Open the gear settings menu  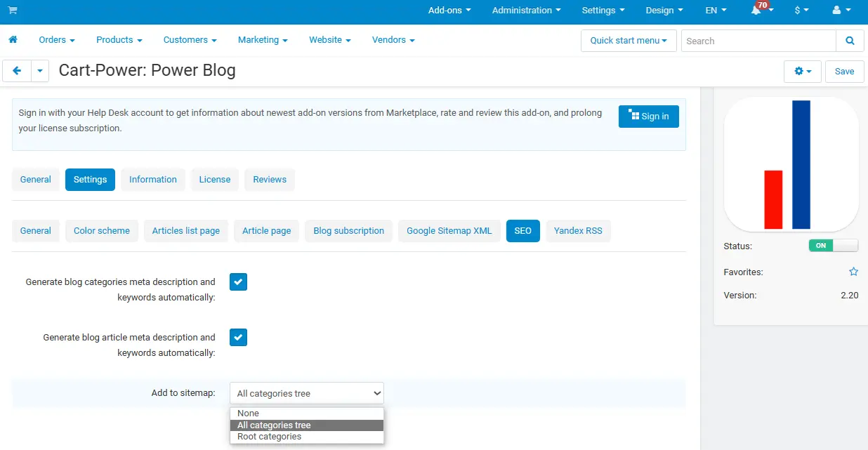(x=803, y=71)
